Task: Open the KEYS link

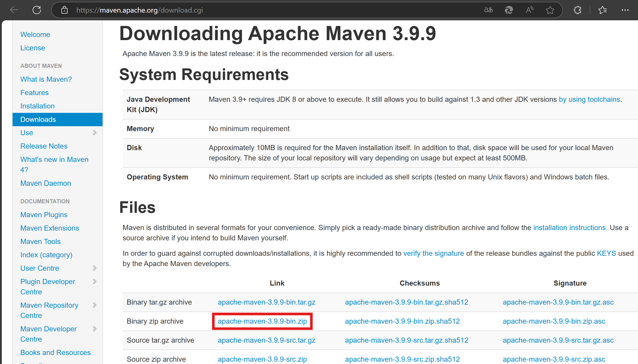Action: pos(606,253)
